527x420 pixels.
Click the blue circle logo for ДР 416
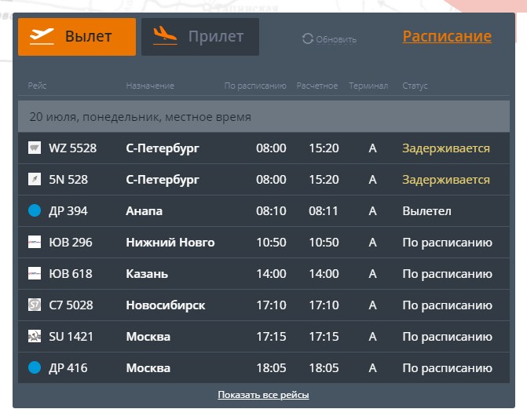coord(35,367)
